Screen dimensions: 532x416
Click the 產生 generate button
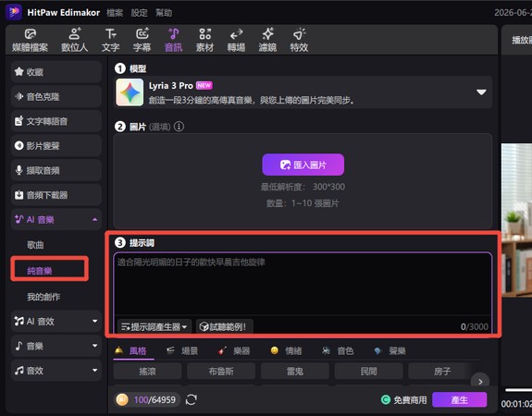[460, 400]
